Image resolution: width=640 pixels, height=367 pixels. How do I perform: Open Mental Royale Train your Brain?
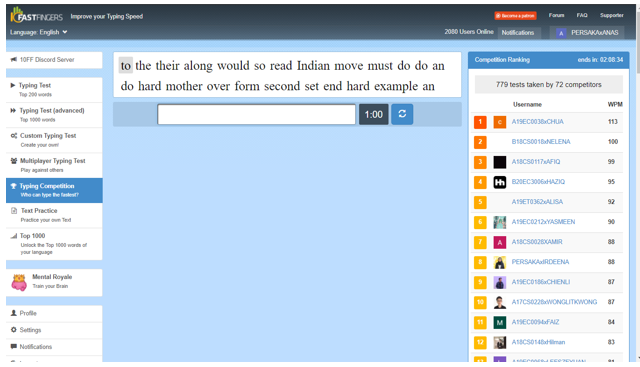pyautogui.click(x=54, y=282)
